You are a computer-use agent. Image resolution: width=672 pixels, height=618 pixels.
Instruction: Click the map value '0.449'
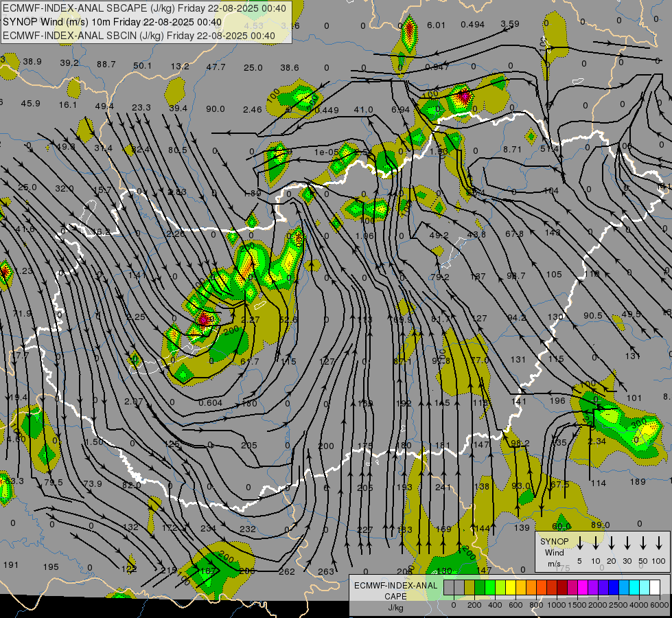coord(327,111)
